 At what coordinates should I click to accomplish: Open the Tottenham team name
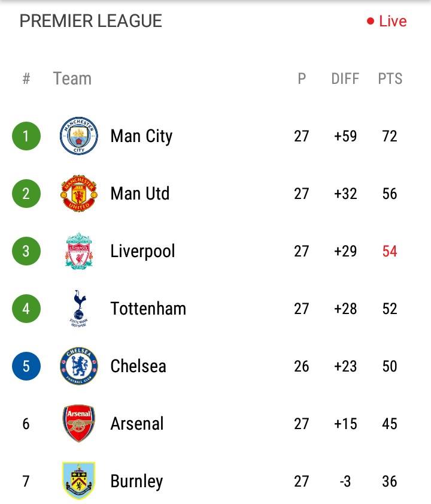pos(148,309)
